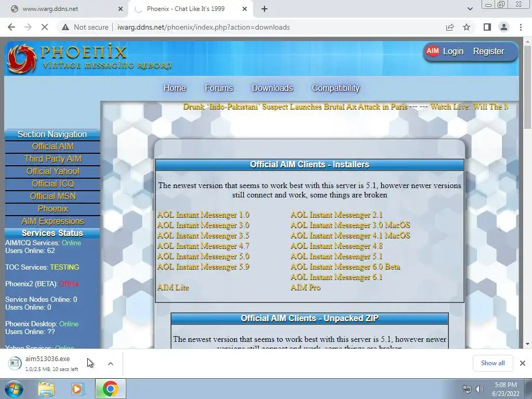
Task: Click the address bar URL
Action: coord(204,27)
